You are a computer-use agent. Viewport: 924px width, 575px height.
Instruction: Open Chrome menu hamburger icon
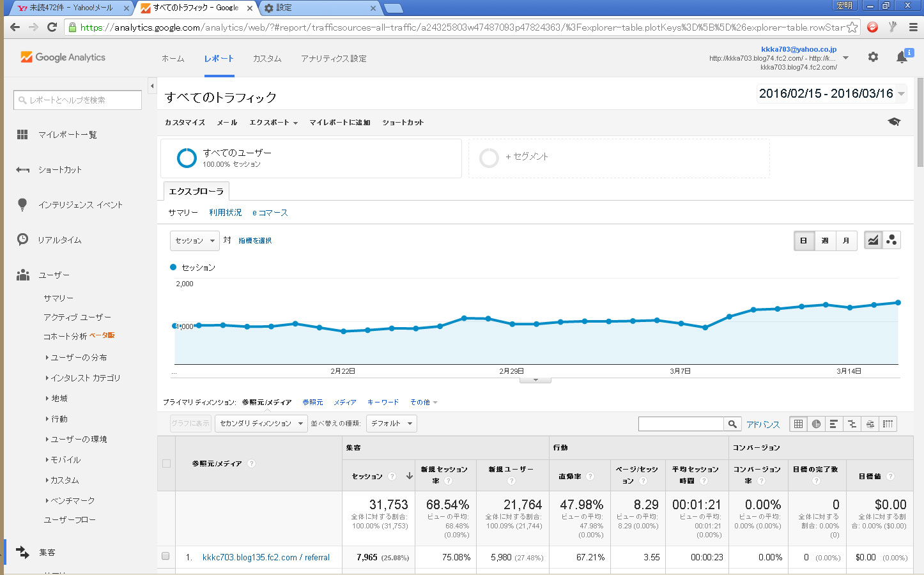click(x=913, y=27)
